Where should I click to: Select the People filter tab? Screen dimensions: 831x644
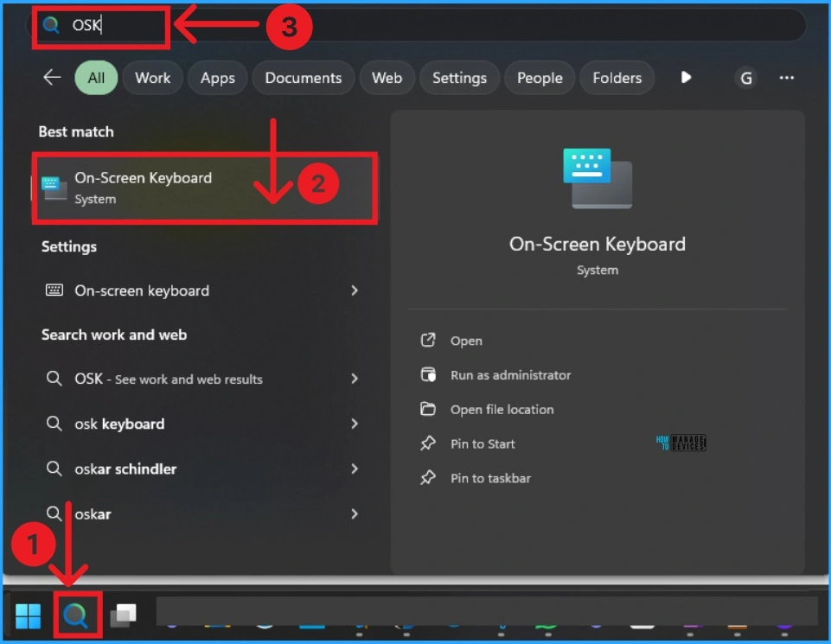pyautogui.click(x=540, y=78)
